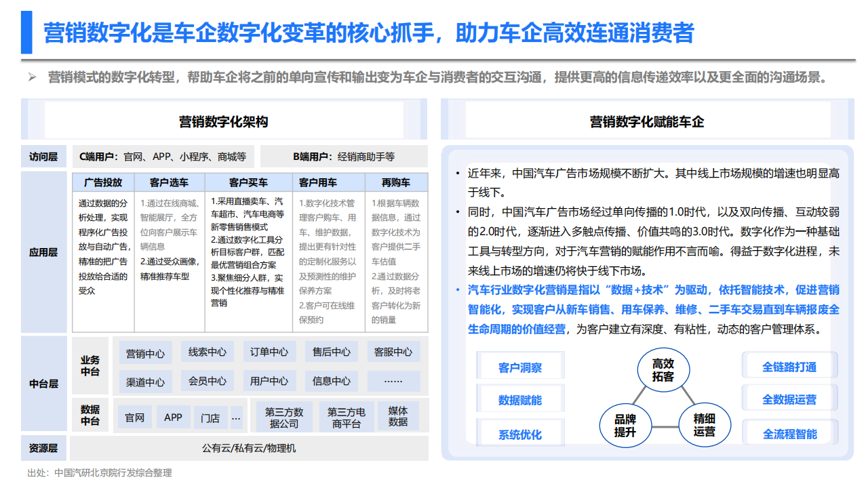Select the 营销数字化赋能车企 heading

(x=647, y=122)
